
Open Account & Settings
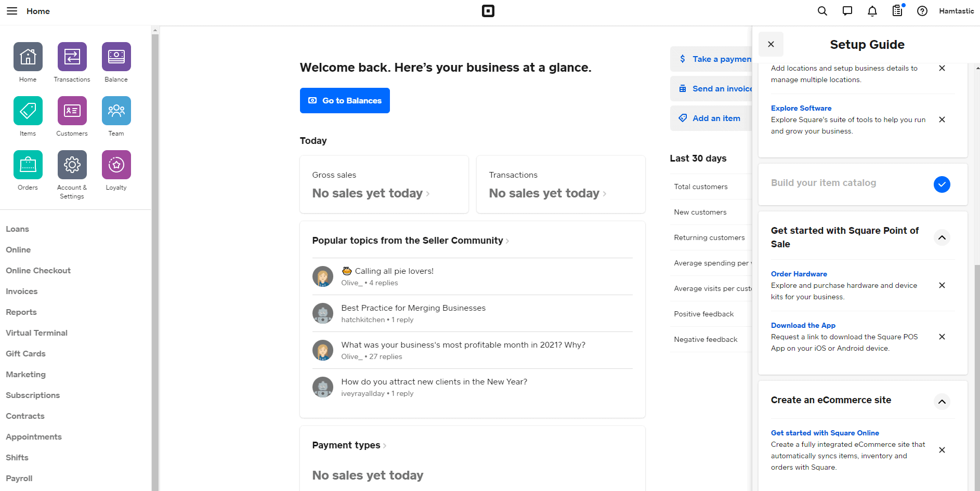coord(72,164)
